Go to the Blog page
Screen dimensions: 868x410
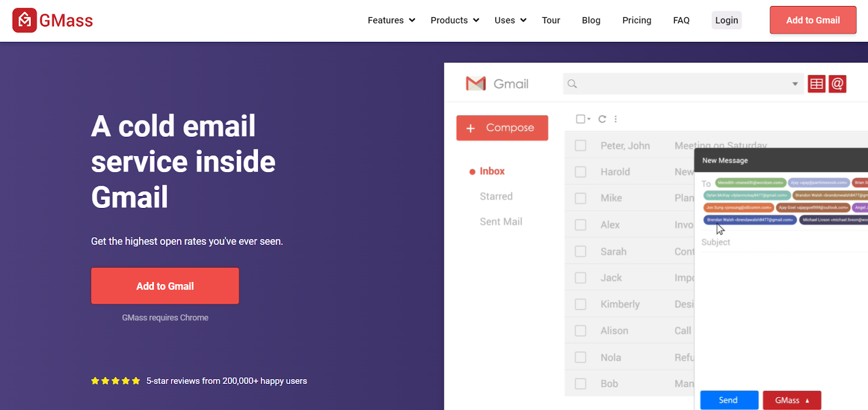(591, 20)
